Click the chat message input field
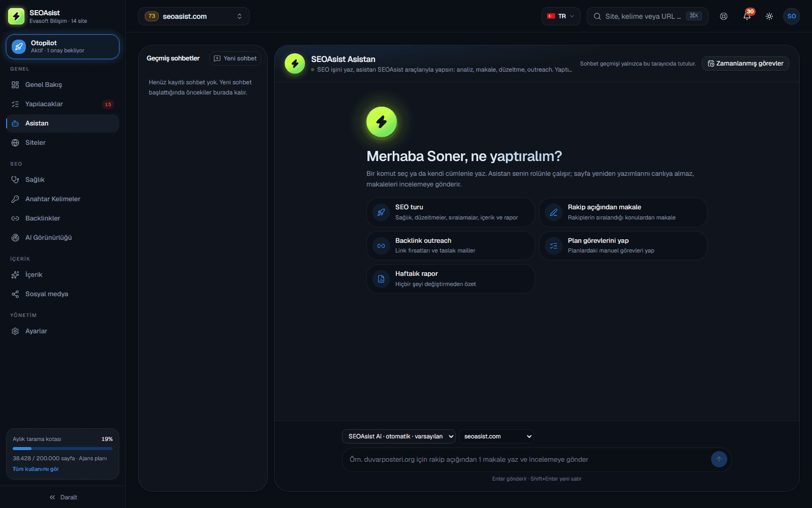The image size is (812, 508). 527,460
